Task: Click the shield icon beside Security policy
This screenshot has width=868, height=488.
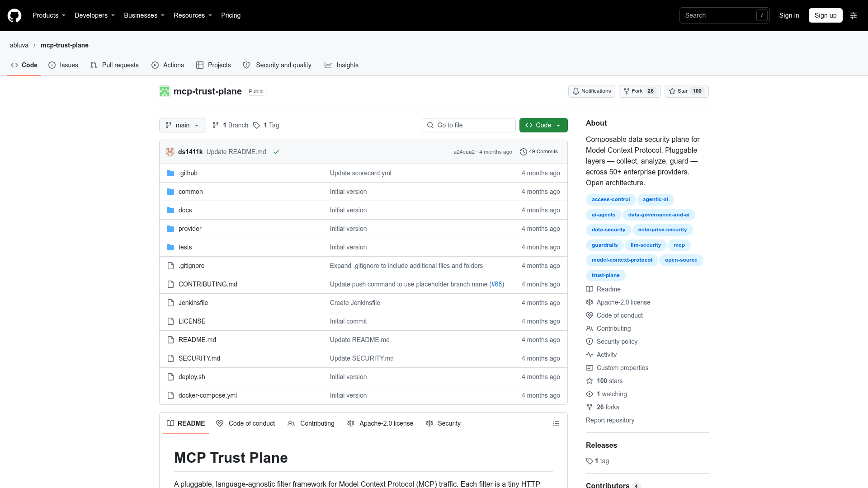Action: coord(590,342)
